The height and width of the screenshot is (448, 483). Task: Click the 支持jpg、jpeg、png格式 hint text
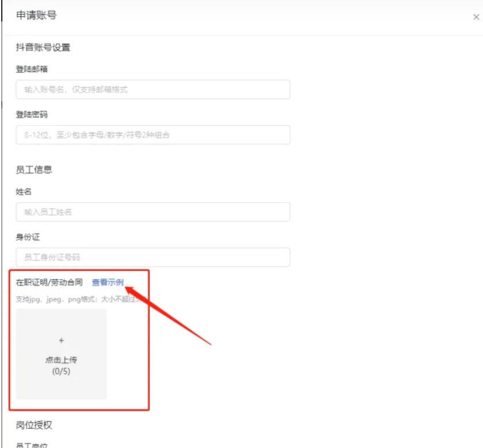tap(81, 299)
